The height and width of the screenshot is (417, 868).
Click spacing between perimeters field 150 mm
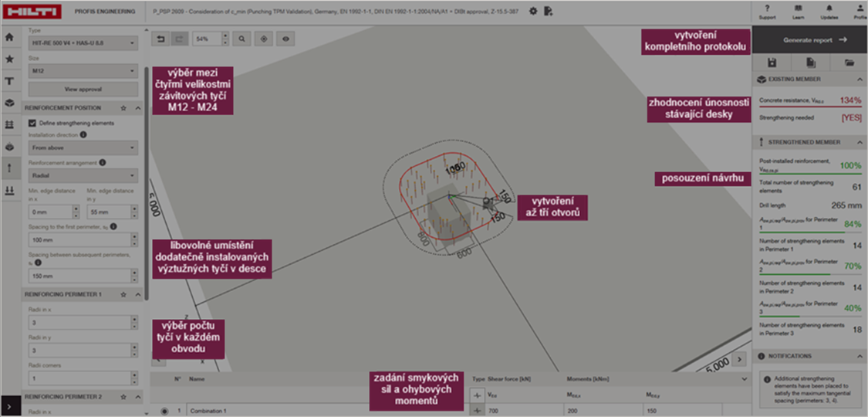pyautogui.click(x=79, y=276)
